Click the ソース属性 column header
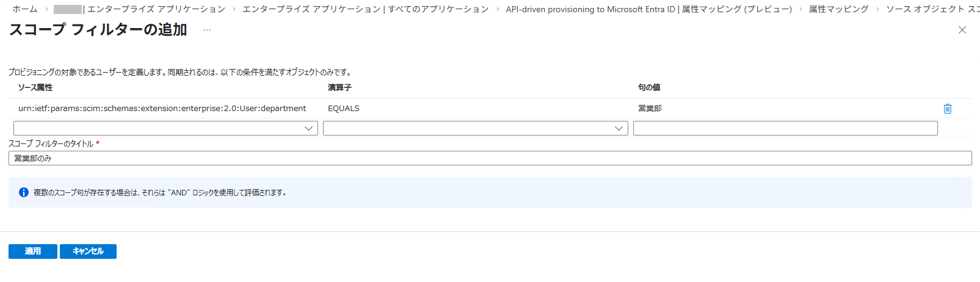This screenshot has width=980, height=282. [x=35, y=88]
